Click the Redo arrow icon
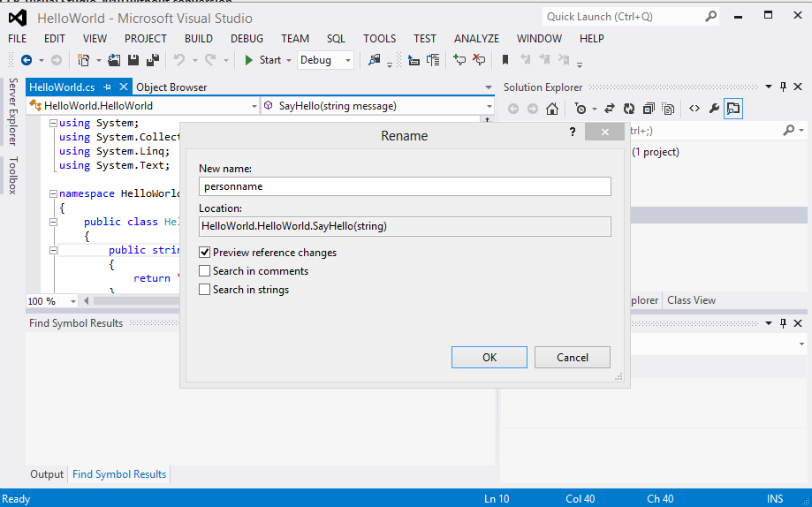This screenshot has width=812, height=507. tap(210, 60)
